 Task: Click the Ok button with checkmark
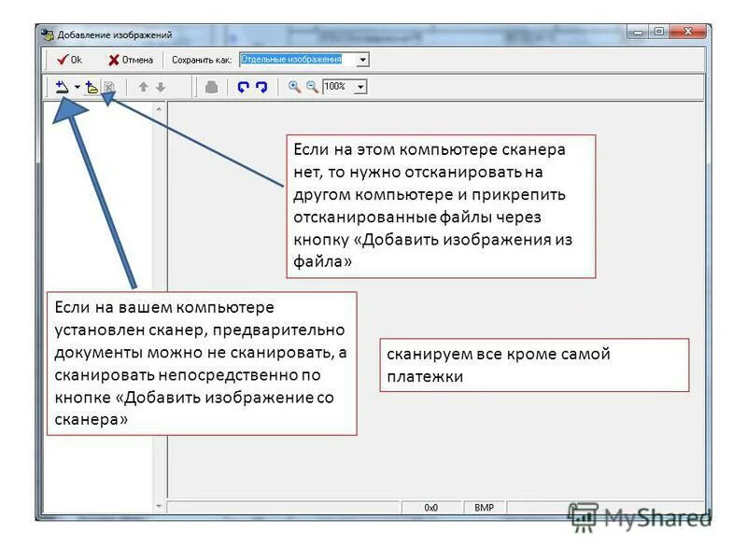click(69, 60)
